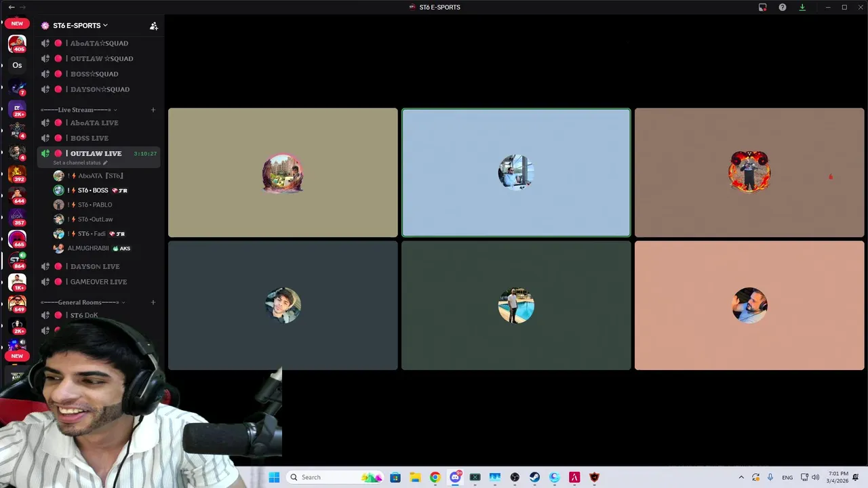Go back with the left arrow
This screenshot has width=868, height=488.
[x=12, y=7]
